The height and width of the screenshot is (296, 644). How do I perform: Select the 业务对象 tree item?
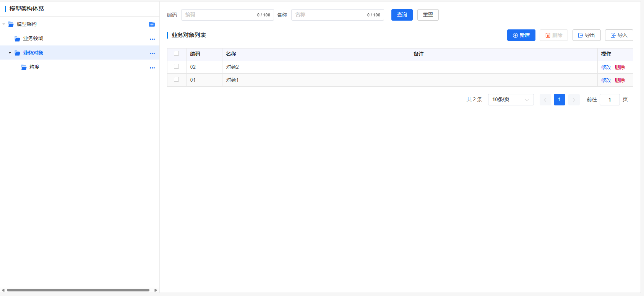(x=79, y=53)
